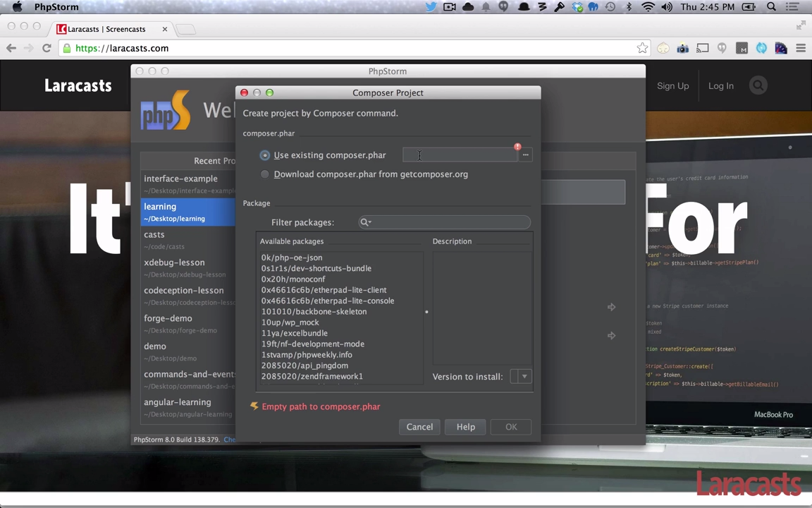Click the red error indicator on path field
This screenshot has height=508, width=812.
click(517, 147)
